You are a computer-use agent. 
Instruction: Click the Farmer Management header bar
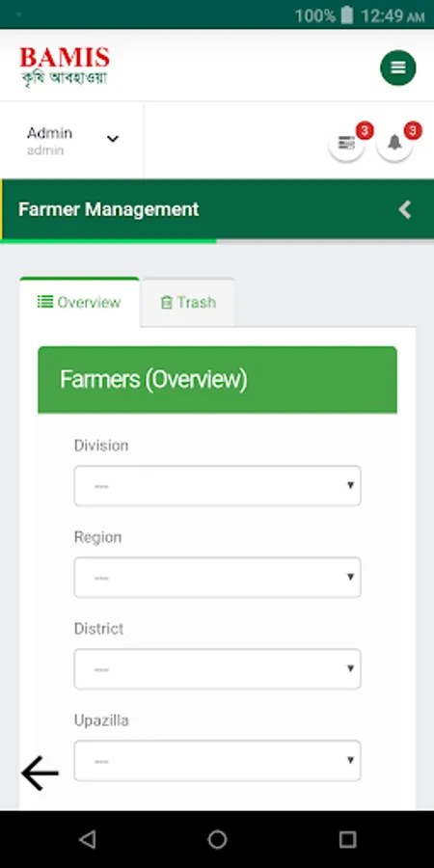pos(217,209)
